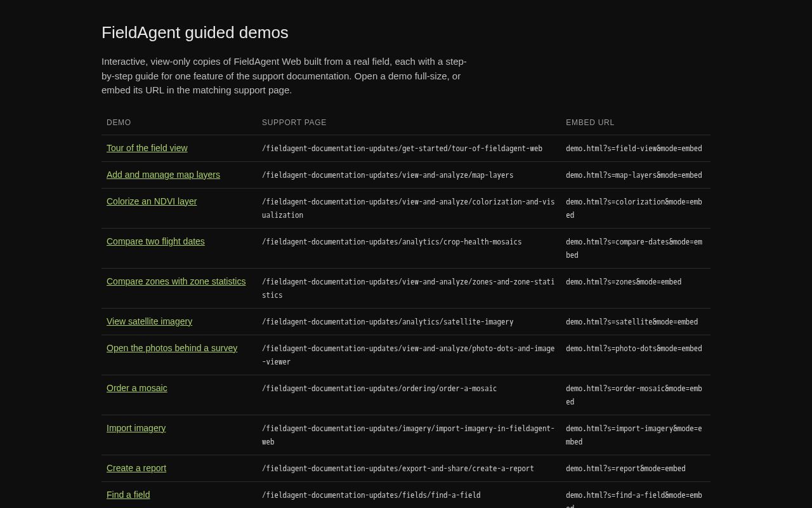Click embed URL for s=order-mosaic
The width and height of the screenshot is (812, 508).
tap(634, 395)
